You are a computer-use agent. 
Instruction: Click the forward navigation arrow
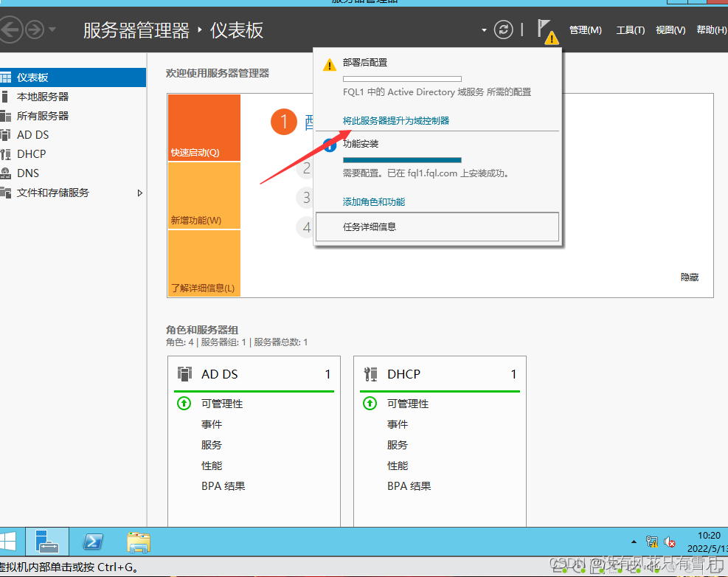[x=35, y=30]
